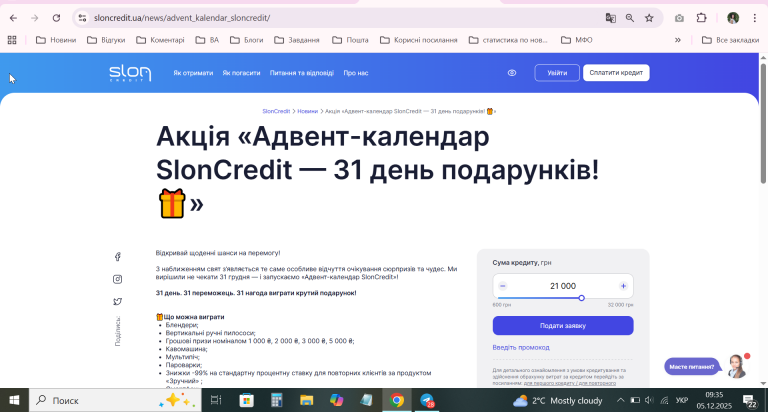Open Telegram from the taskbar
The height and width of the screenshot is (412, 768).
[x=427, y=400]
